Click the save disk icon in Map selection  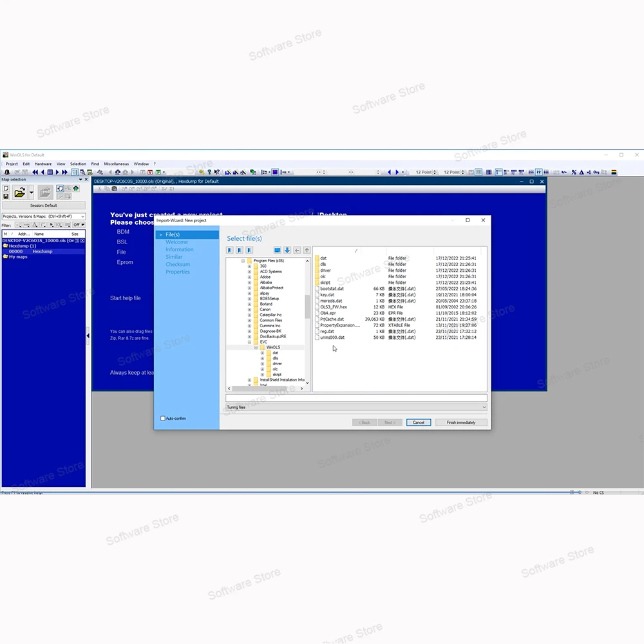[6, 196]
